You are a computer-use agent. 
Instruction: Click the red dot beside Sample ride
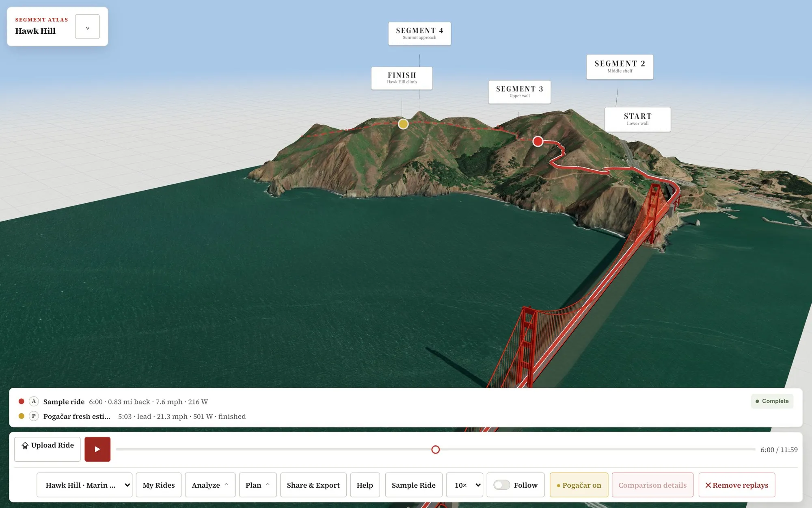(22, 402)
